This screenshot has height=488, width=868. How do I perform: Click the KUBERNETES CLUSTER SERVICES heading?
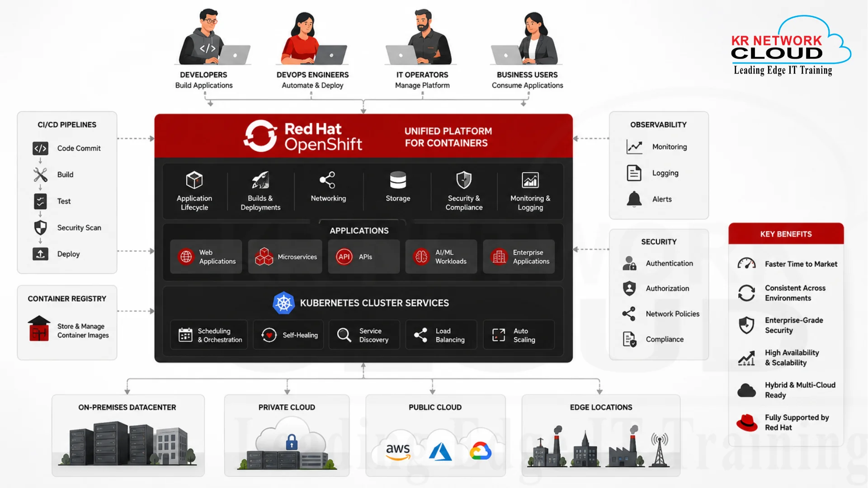click(x=375, y=303)
